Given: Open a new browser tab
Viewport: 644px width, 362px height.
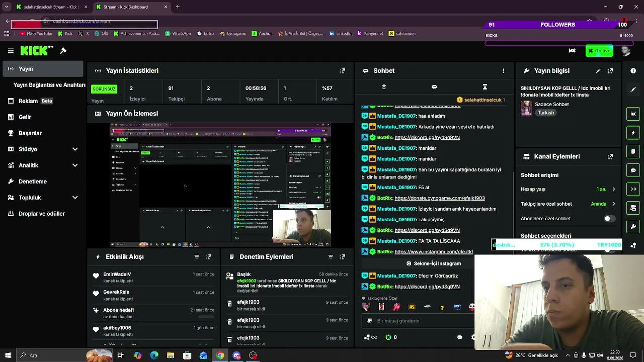Looking at the screenshot, I should point(178,7).
